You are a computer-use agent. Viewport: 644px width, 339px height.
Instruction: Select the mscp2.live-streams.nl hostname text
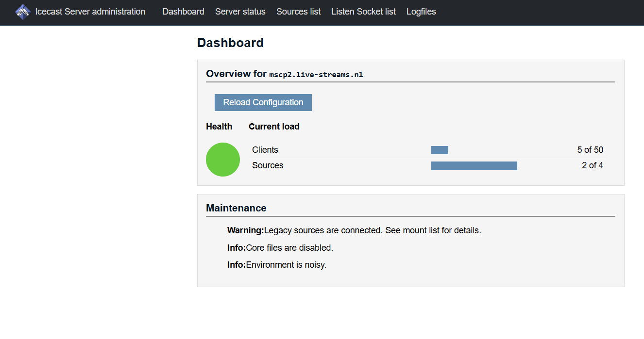316,75
